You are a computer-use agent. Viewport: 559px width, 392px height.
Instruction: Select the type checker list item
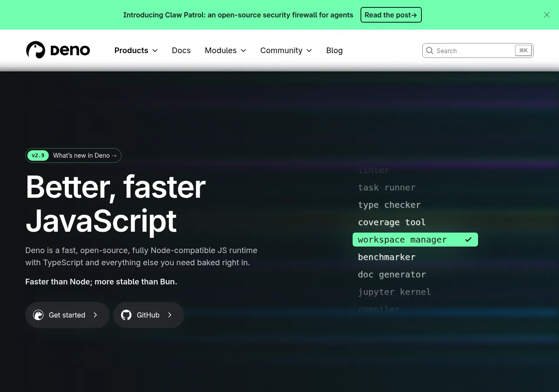click(389, 205)
